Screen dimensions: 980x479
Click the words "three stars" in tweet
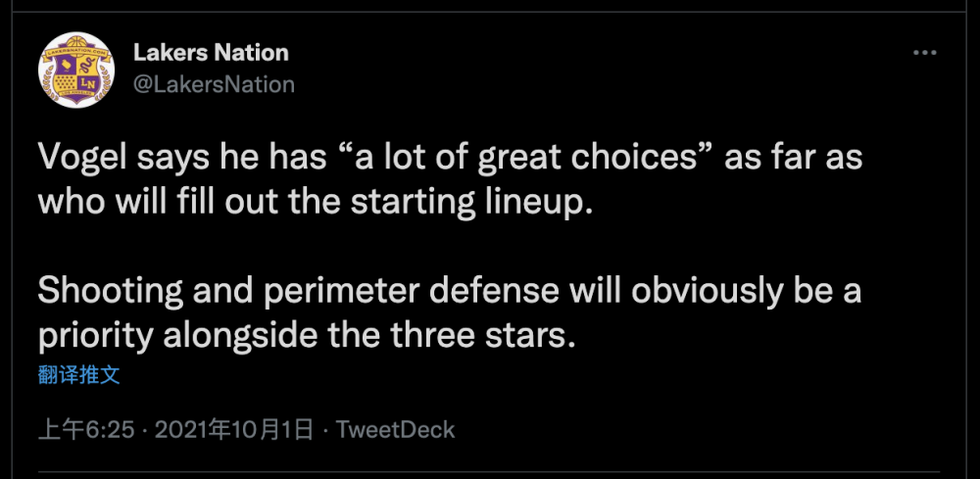(482, 337)
